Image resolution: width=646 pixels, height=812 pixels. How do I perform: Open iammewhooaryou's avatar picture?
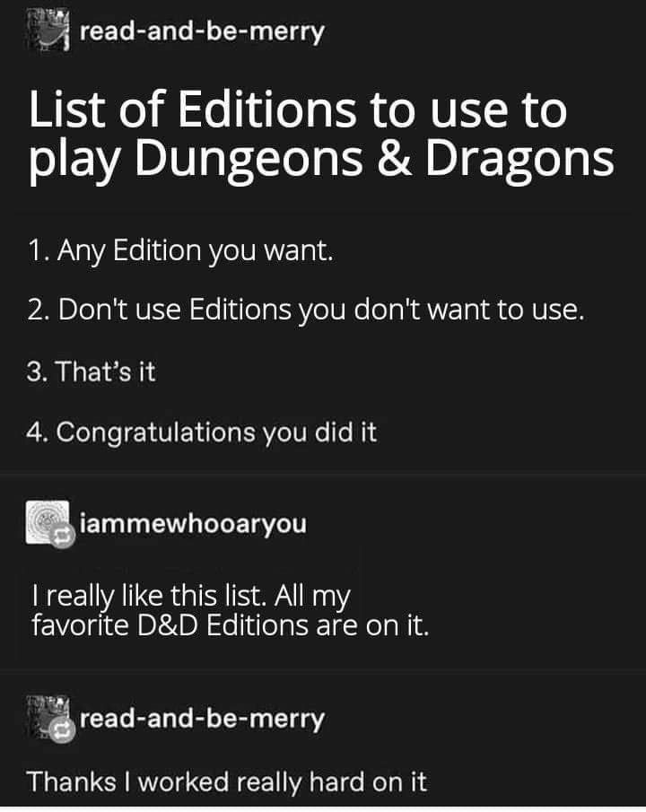coord(48,522)
